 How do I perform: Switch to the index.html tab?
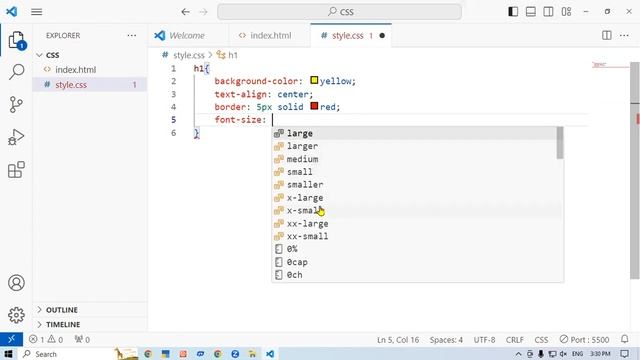pyautogui.click(x=271, y=36)
